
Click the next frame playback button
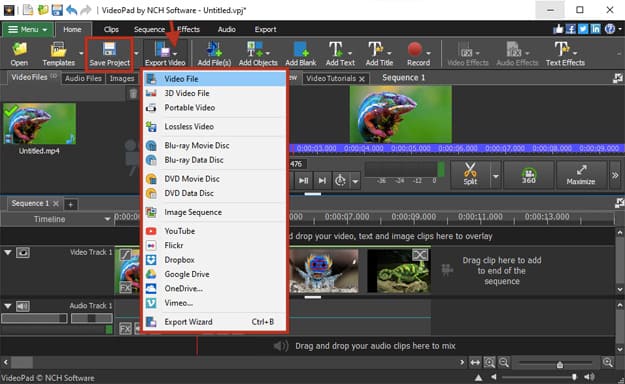pyautogui.click(x=322, y=181)
